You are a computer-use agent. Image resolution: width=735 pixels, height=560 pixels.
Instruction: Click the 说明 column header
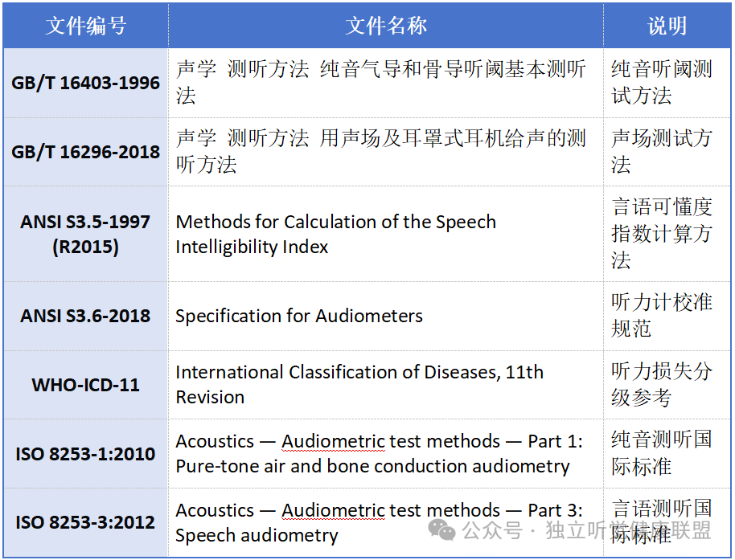tap(667, 26)
